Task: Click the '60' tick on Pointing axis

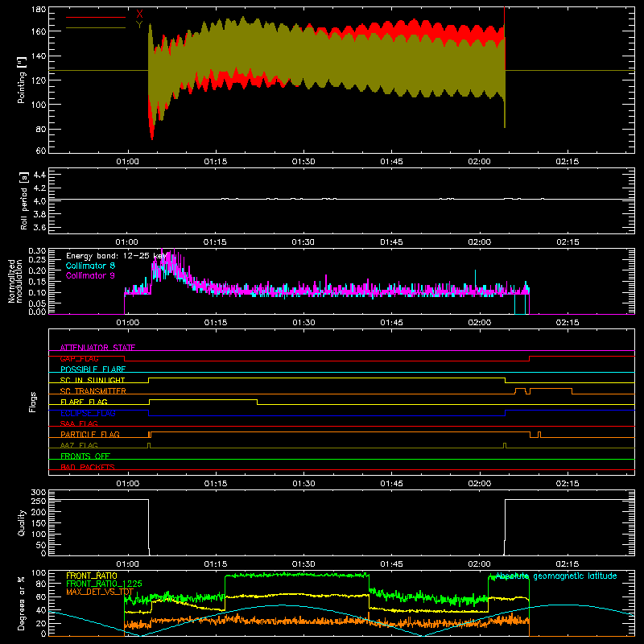Action: pos(41,151)
